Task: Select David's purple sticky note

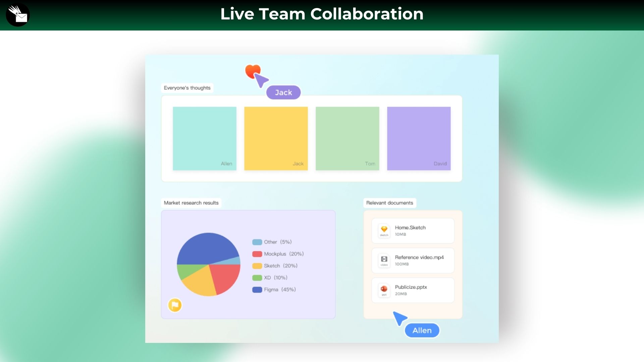Action: click(419, 138)
